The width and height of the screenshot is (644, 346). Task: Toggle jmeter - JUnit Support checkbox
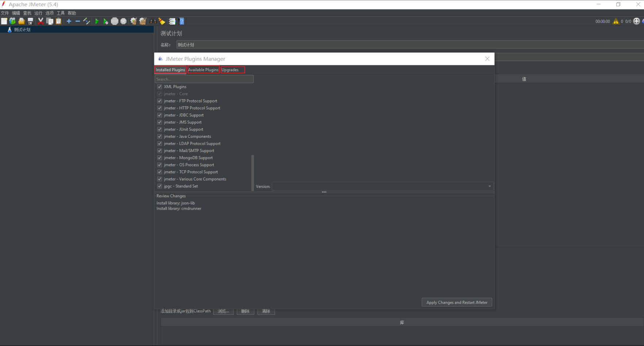tap(159, 129)
